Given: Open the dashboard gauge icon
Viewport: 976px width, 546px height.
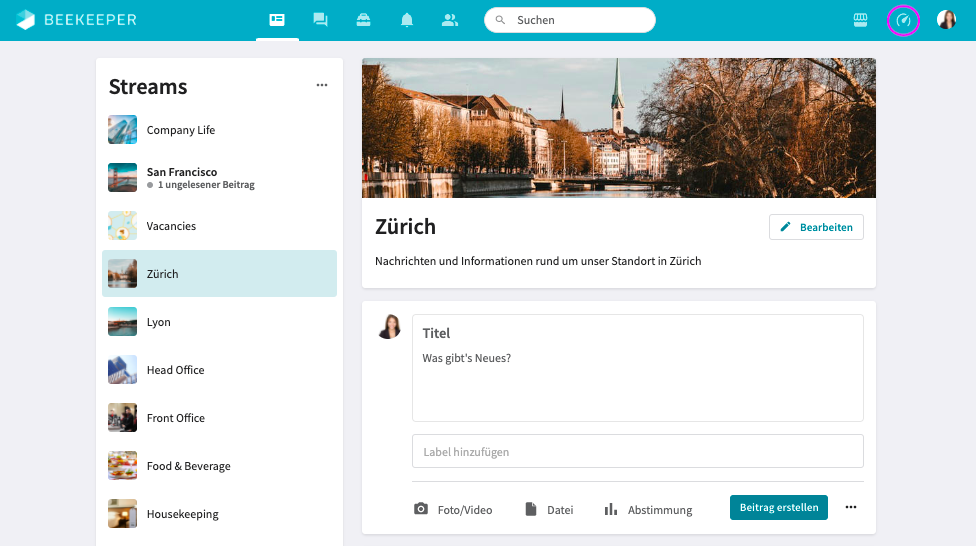Looking at the screenshot, I should (903, 20).
